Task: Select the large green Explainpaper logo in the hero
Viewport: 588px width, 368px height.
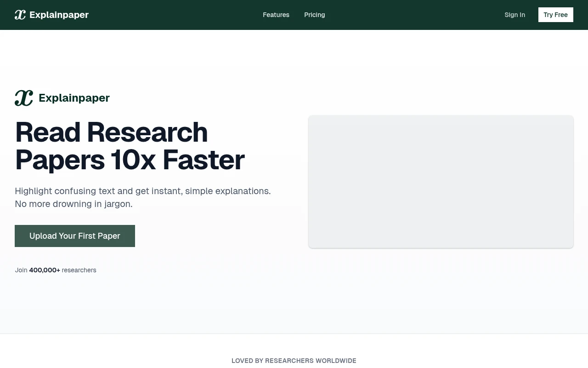Action: pyautogui.click(x=23, y=98)
